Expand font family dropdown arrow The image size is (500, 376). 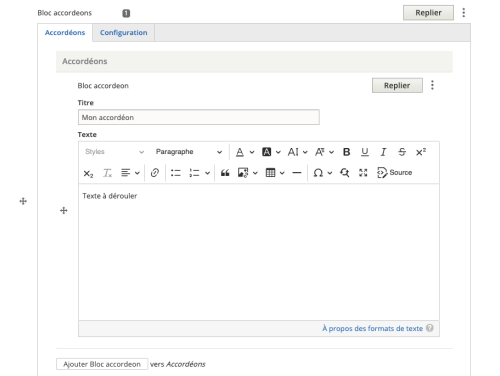331,152
